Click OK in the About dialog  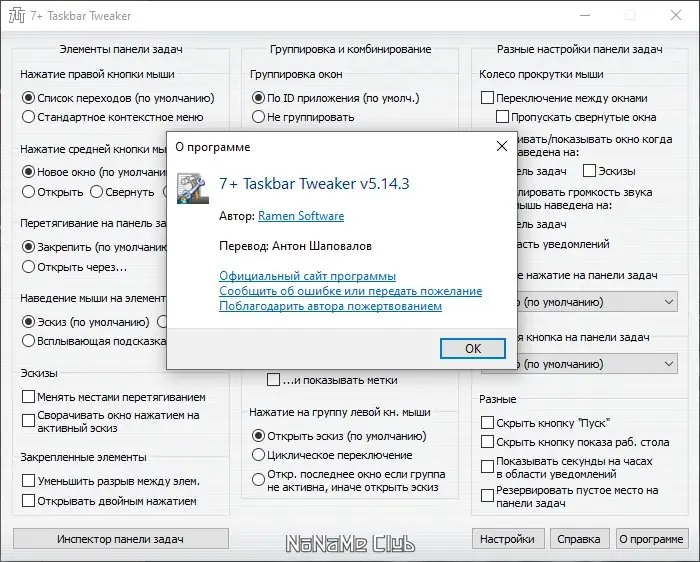pyautogui.click(x=473, y=348)
